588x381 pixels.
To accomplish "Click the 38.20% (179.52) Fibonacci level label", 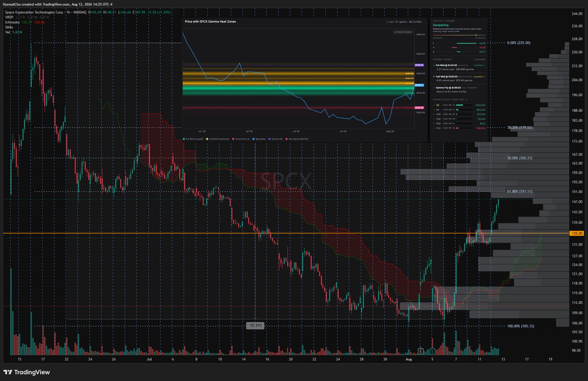I will point(519,128).
